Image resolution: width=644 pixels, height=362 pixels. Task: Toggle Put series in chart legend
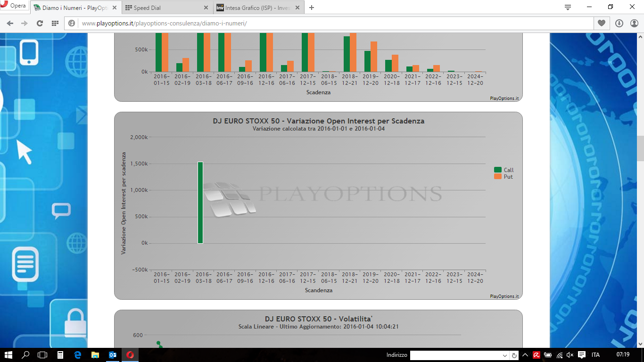[x=503, y=176]
